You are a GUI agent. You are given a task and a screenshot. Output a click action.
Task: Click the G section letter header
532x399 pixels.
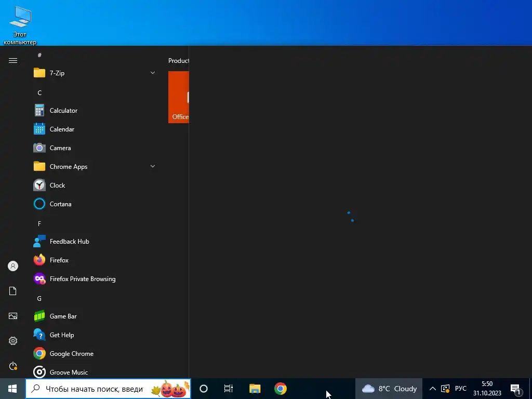39,299
